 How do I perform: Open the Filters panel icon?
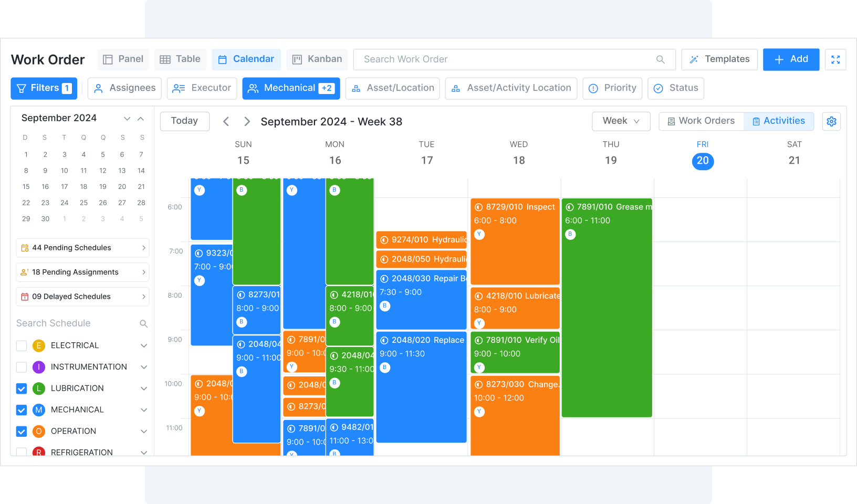point(22,88)
